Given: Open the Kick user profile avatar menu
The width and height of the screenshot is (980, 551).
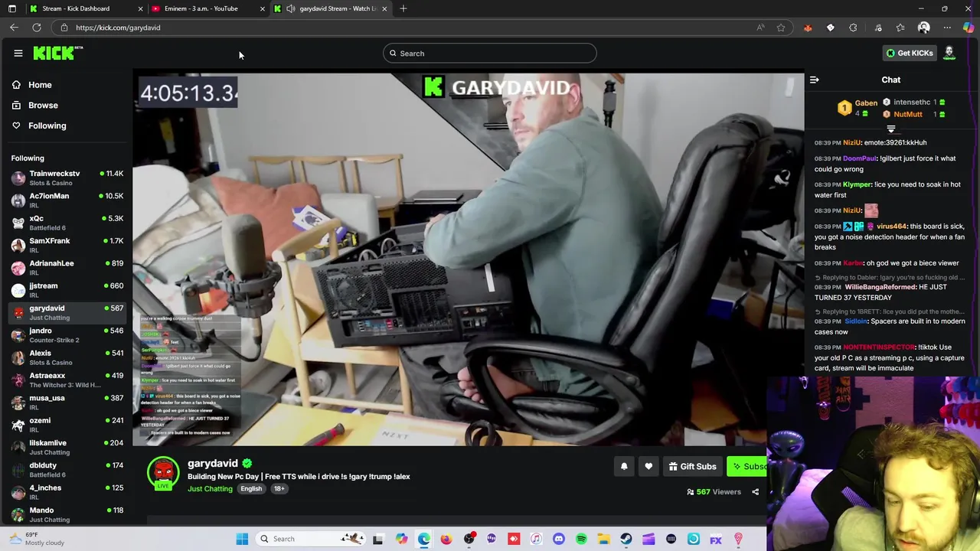Looking at the screenshot, I should [949, 53].
